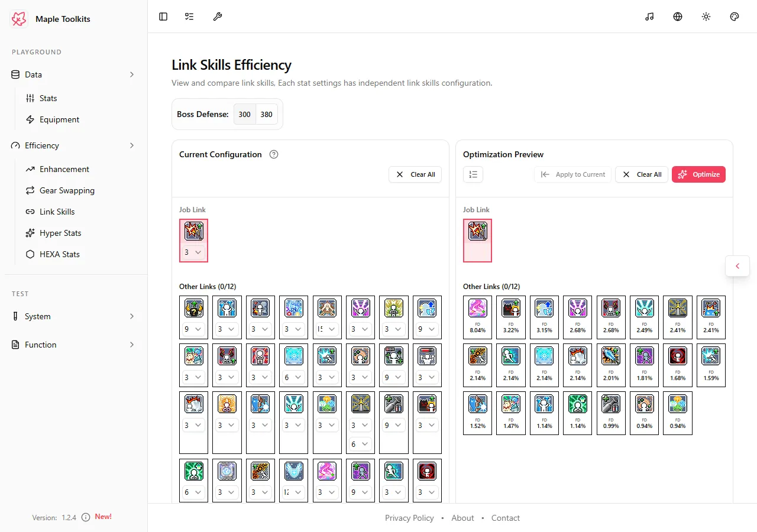Click the help question mark icon
Screen dimensions: 757x532
(x=274, y=154)
